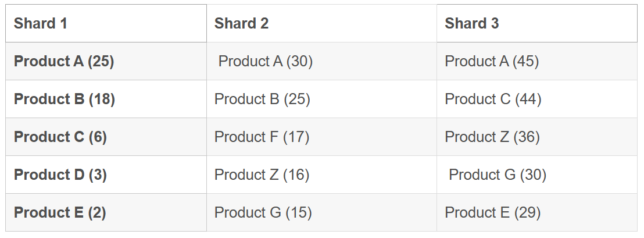644x238 pixels.
Task: Select Product Z (16) cell
Action: 321,175
